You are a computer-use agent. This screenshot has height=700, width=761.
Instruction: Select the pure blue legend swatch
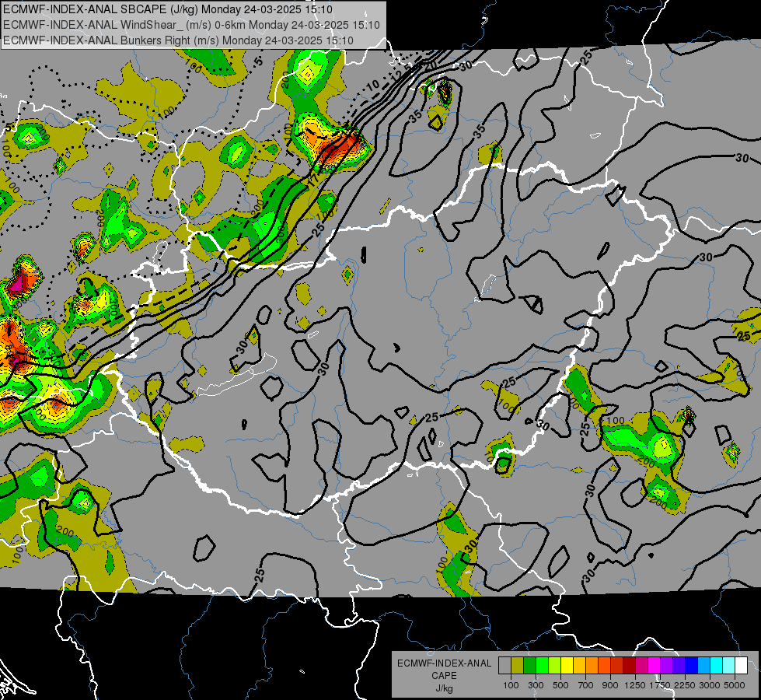(x=692, y=665)
